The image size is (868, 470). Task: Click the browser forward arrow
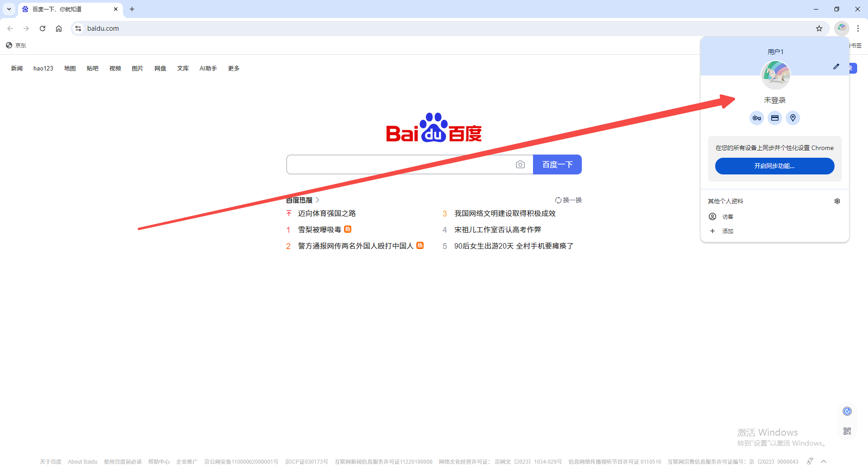coord(26,28)
